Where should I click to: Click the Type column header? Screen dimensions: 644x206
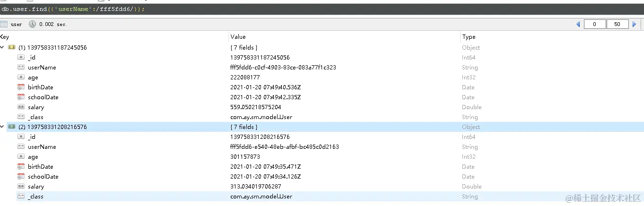tap(552, 37)
